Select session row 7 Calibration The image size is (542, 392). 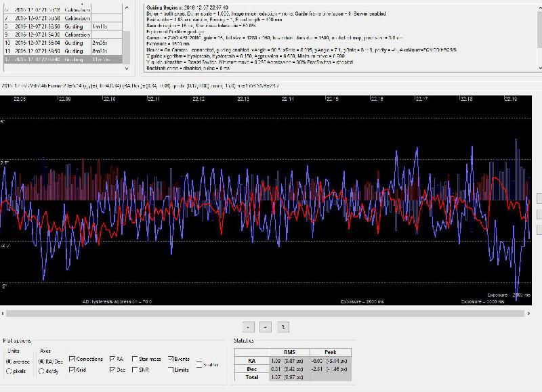click(x=63, y=18)
